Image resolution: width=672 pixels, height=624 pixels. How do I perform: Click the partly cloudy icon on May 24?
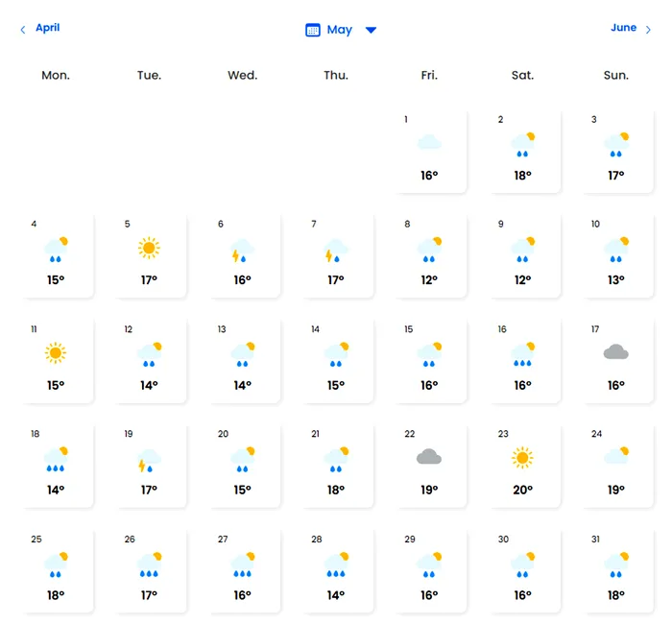(x=615, y=457)
